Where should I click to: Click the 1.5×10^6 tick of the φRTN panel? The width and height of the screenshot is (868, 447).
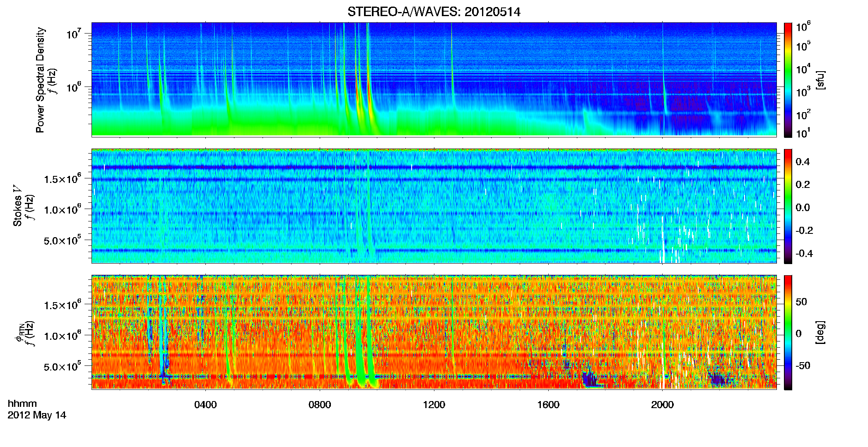[x=63, y=305]
